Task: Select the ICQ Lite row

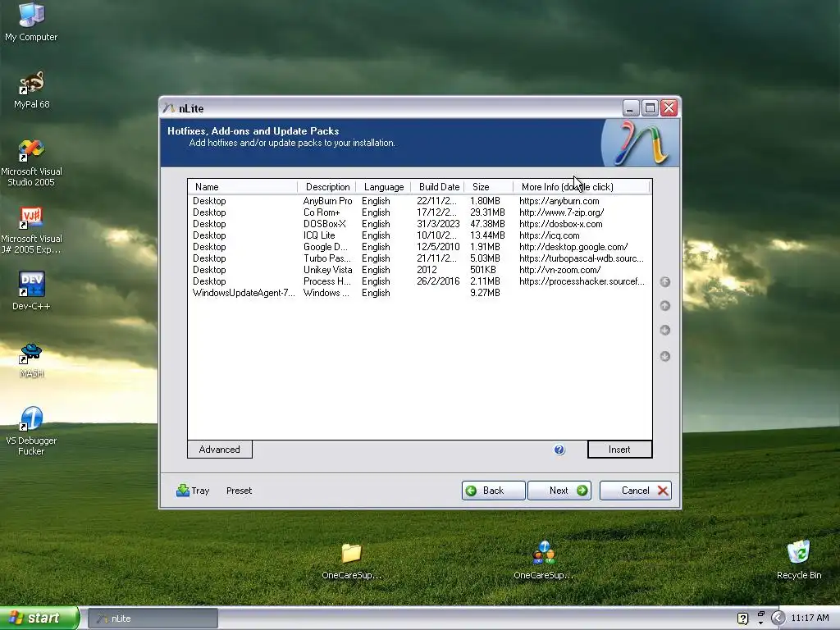Action: 419,235
